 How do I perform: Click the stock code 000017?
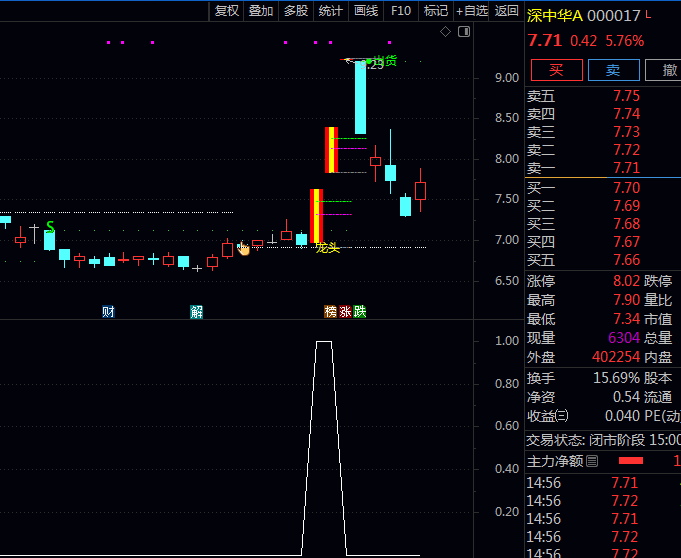pos(614,16)
